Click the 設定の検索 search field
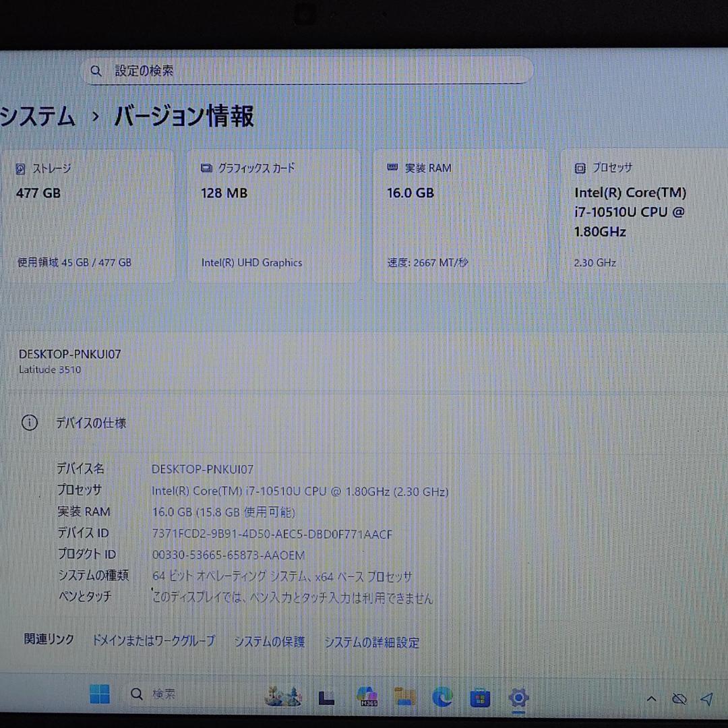The image size is (728, 728). pos(307,70)
